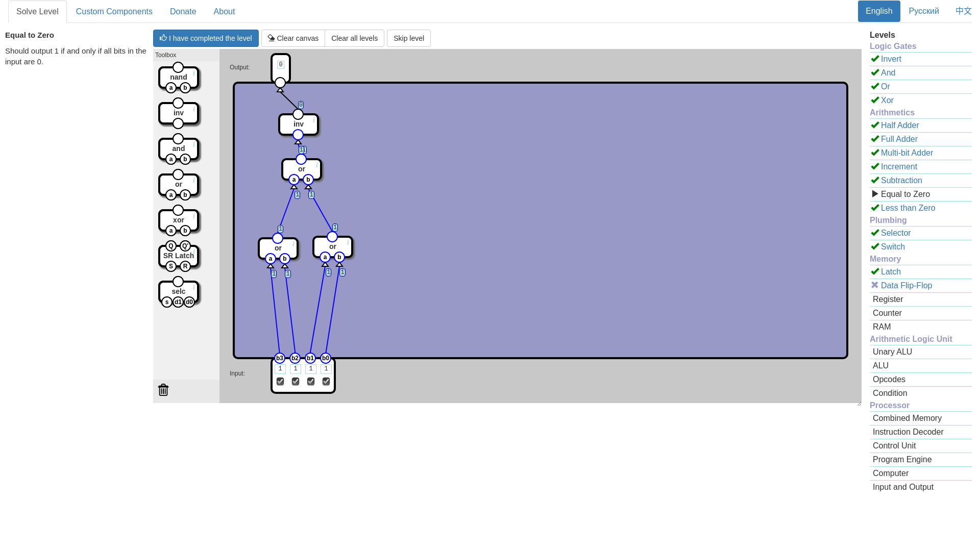Image resolution: width=980 pixels, height=551 pixels.
Task: Open the Less than Zero level
Action: point(908,208)
